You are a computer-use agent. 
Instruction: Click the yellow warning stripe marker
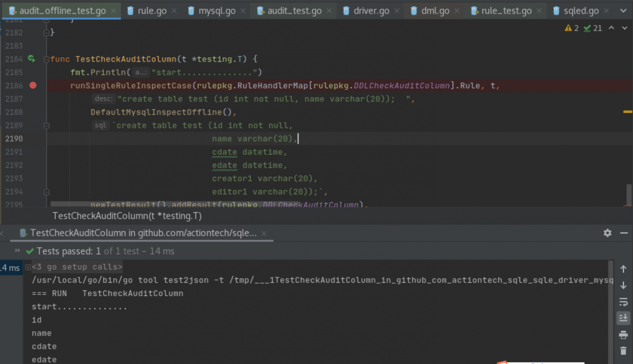click(x=628, y=112)
